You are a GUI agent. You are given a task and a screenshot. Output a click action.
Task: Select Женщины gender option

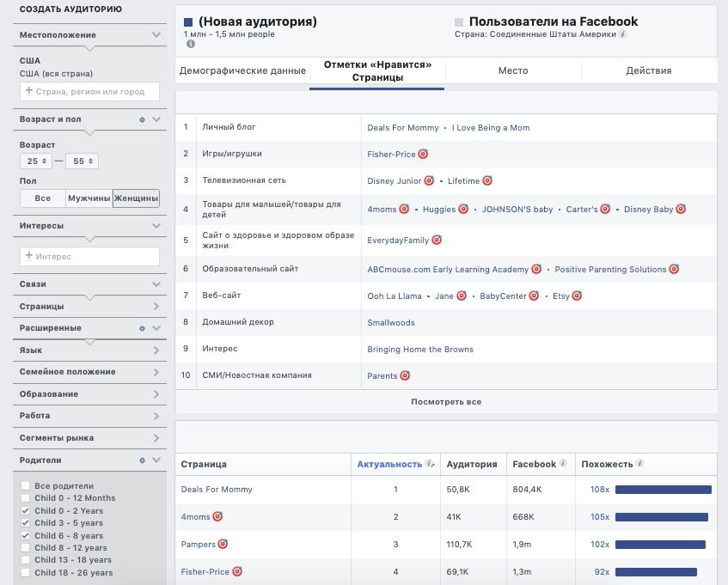point(136,198)
